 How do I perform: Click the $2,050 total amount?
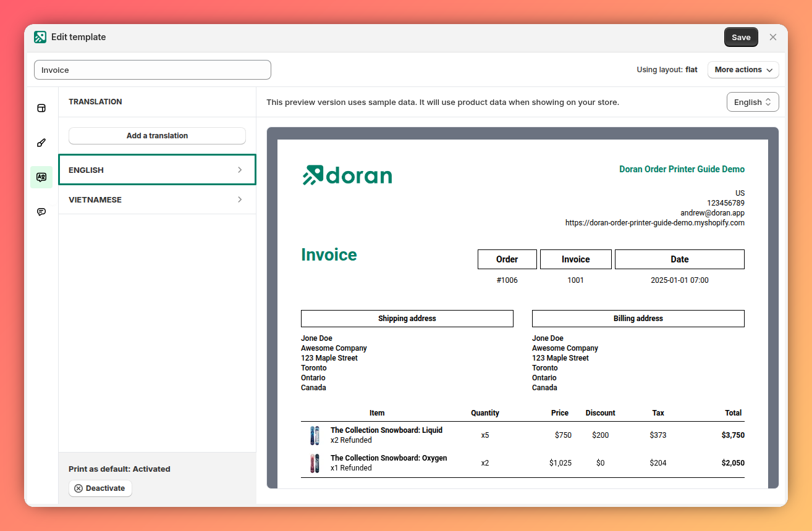point(733,463)
